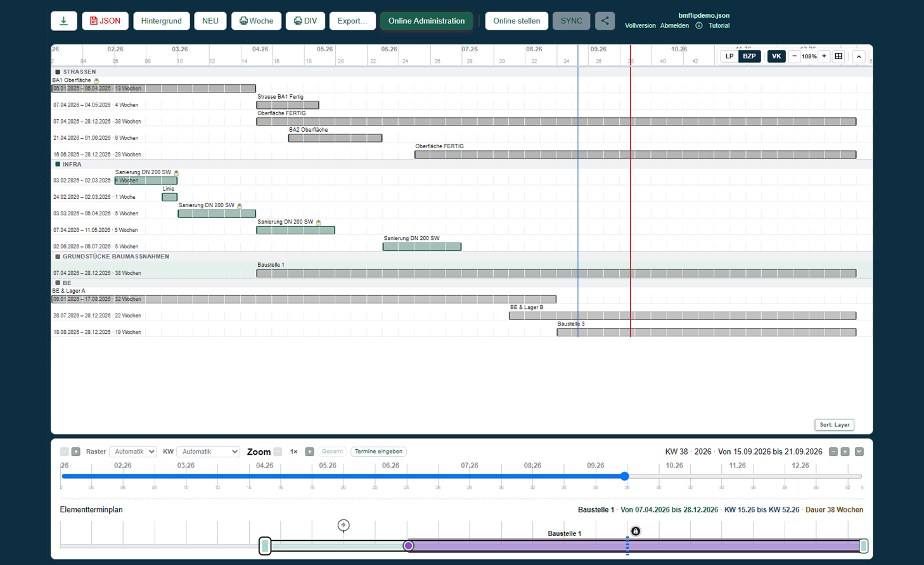Click lock icon next to BA1 Oberfläche
The image size is (924, 565).
point(96,80)
